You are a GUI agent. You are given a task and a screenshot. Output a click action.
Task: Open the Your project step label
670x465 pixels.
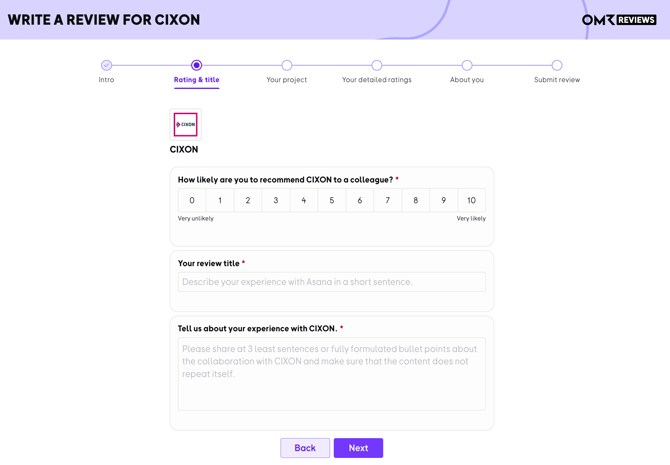coord(287,79)
